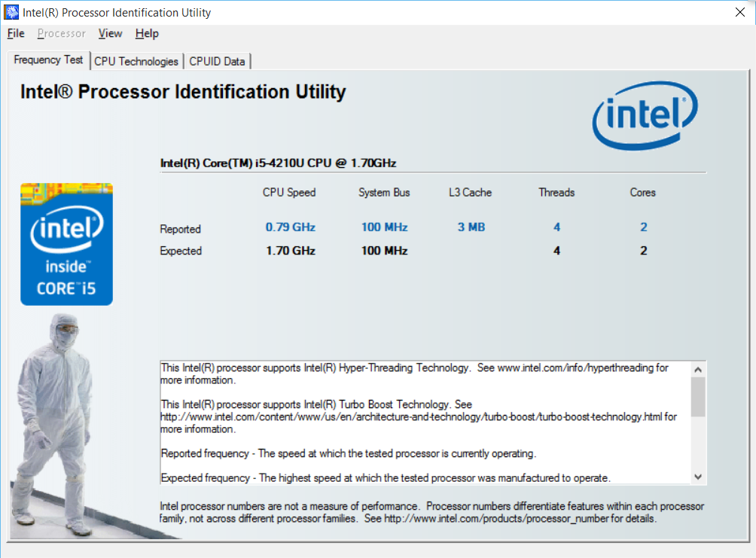
Task: Click the Hyper-Threading Technology info sentence
Action: pos(316,368)
